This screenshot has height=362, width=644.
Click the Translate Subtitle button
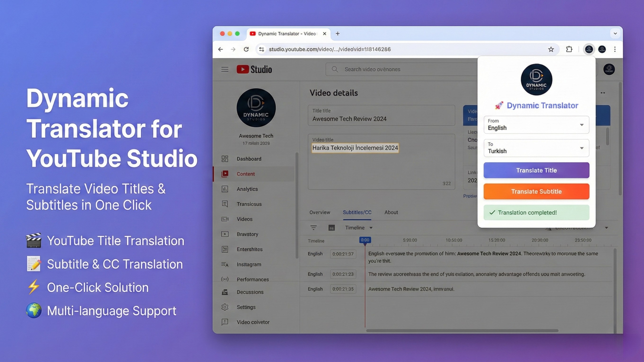tap(536, 191)
